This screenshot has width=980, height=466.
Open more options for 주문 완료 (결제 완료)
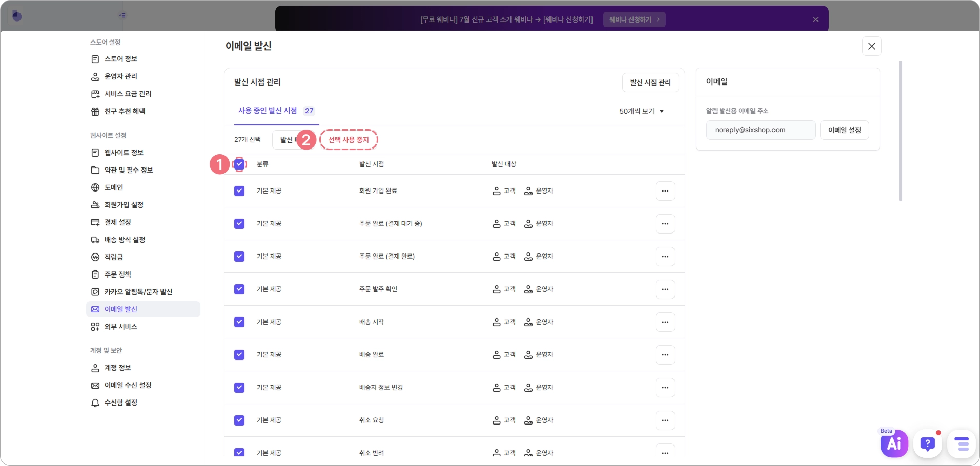[665, 257]
